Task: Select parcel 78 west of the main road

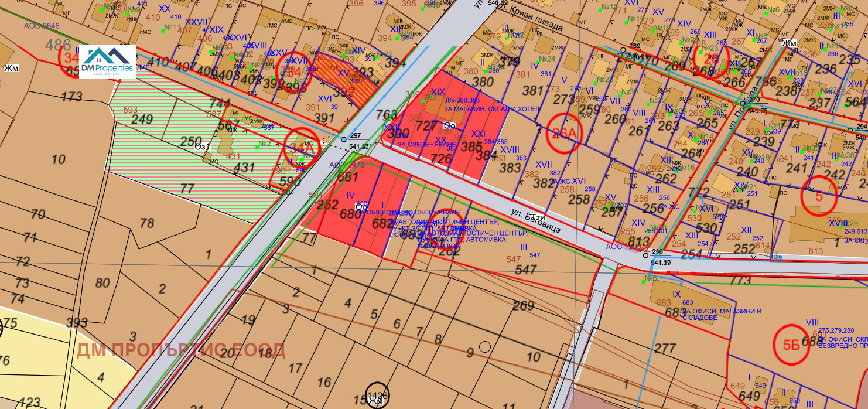Action: (x=147, y=223)
